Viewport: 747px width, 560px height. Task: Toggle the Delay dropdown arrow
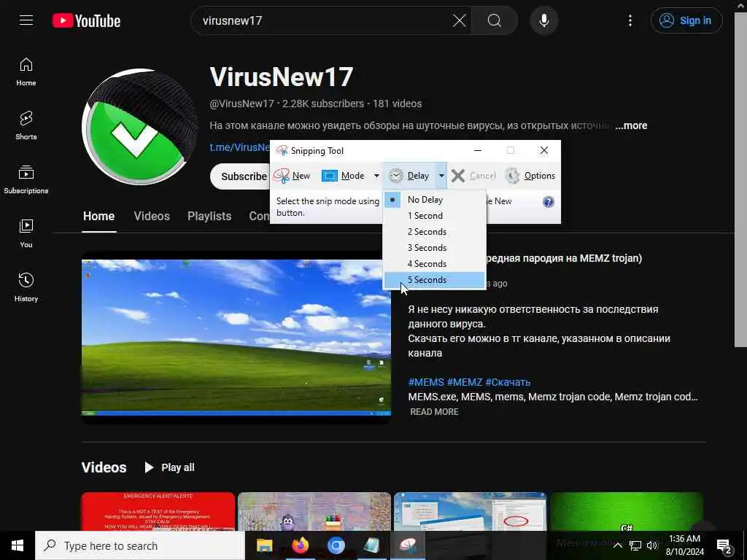point(441,176)
